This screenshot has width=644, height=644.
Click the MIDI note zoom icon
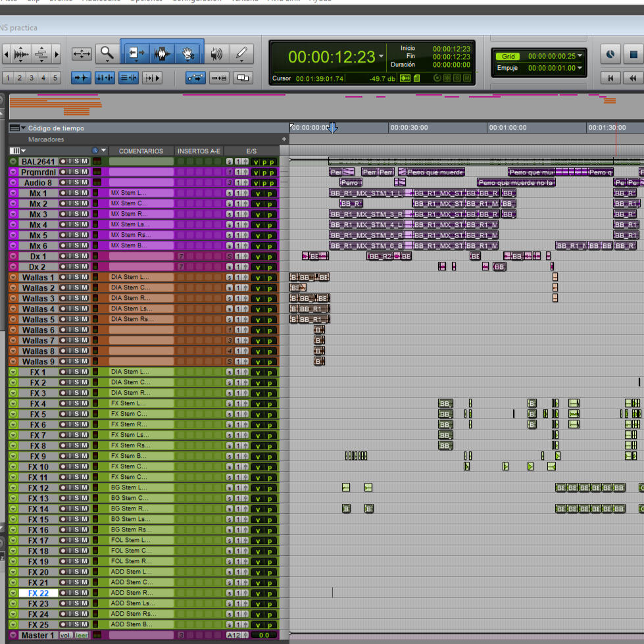coord(41,54)
